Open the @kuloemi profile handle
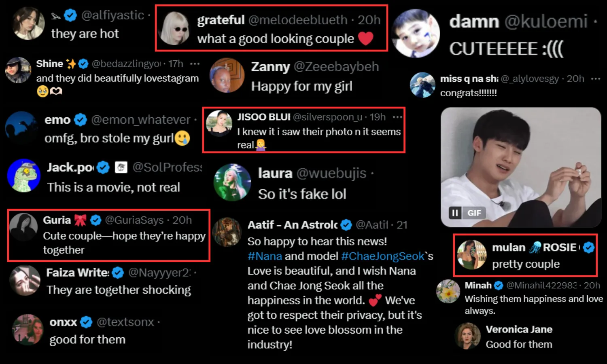This screenshot has height=364, width=607. 546,21
